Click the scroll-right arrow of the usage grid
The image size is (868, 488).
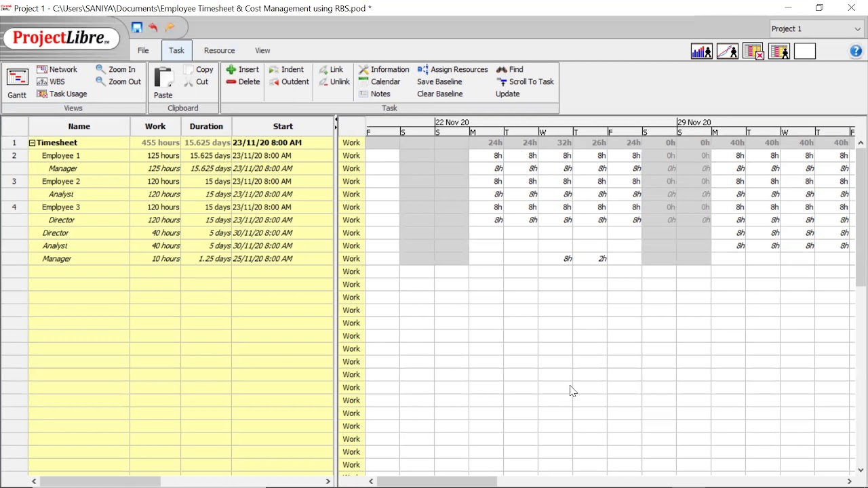click(849, 481)
